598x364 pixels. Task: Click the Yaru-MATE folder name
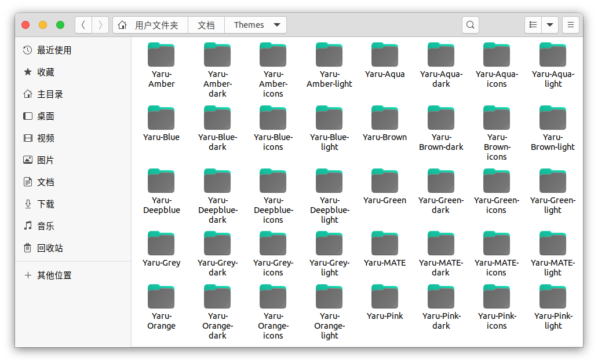(384, 263)
